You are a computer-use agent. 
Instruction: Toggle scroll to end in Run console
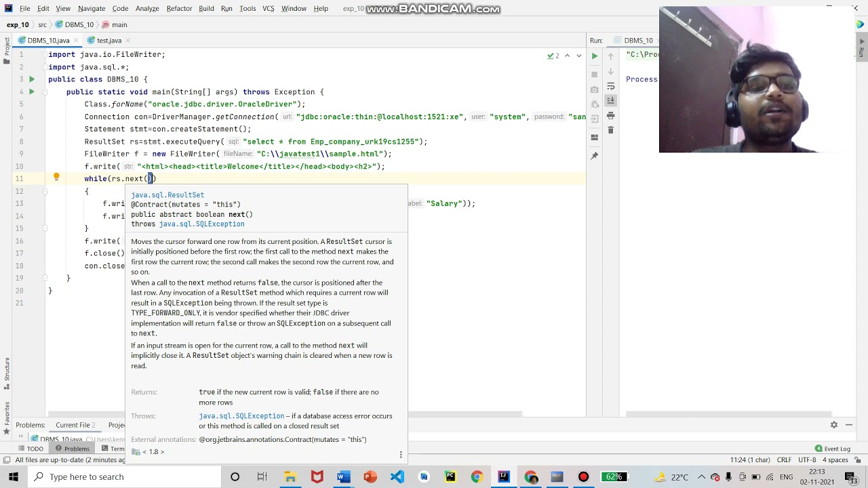pos(611,100)
